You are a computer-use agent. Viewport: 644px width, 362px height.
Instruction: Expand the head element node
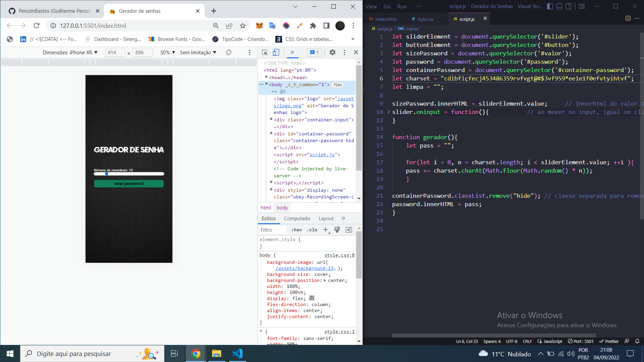267,77
